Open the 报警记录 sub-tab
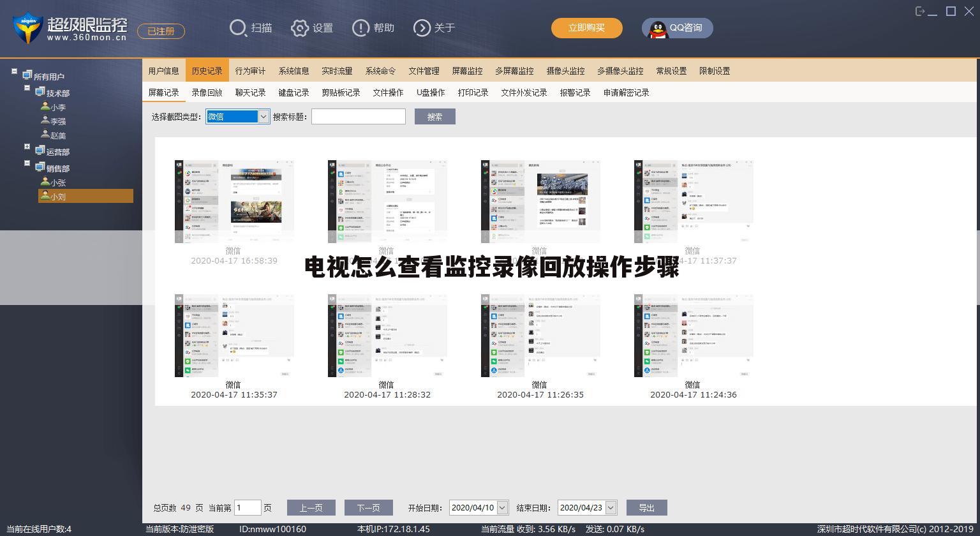Screen dimensions: 980x536 [575, 93]
